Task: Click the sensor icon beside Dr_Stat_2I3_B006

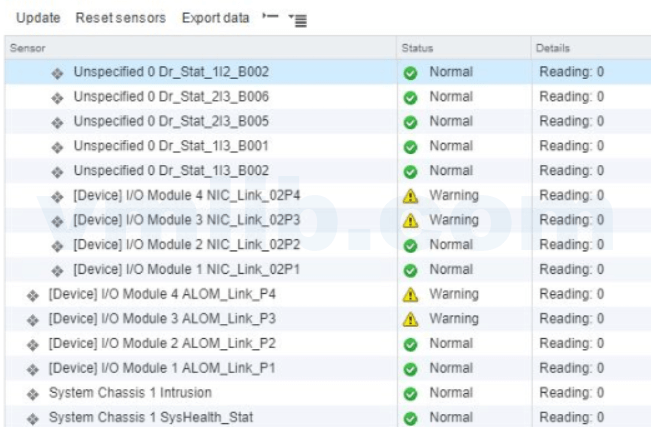Action: coord(58,98)
